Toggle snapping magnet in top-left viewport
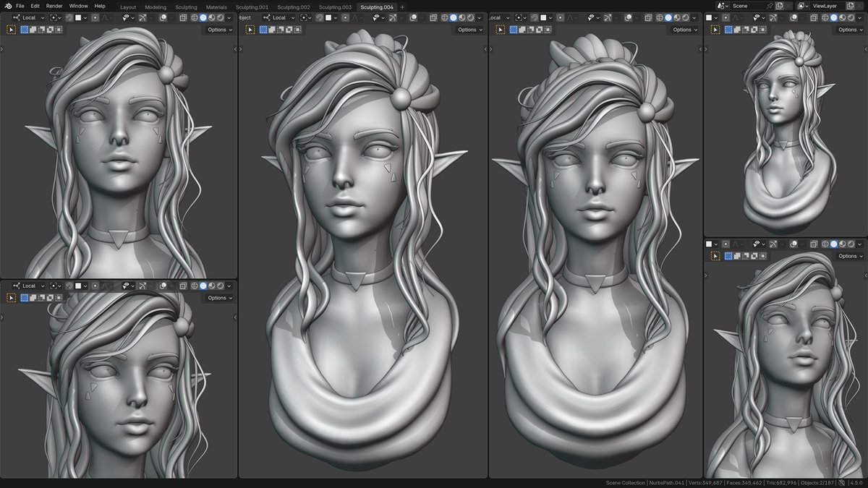868x488 pixels. click(x=69, y=18)
